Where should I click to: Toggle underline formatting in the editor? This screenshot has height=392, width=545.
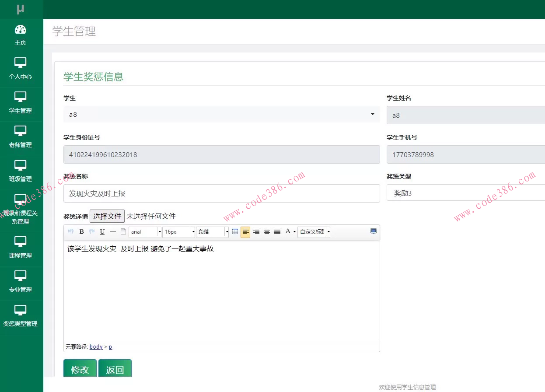tap(102, 232)
